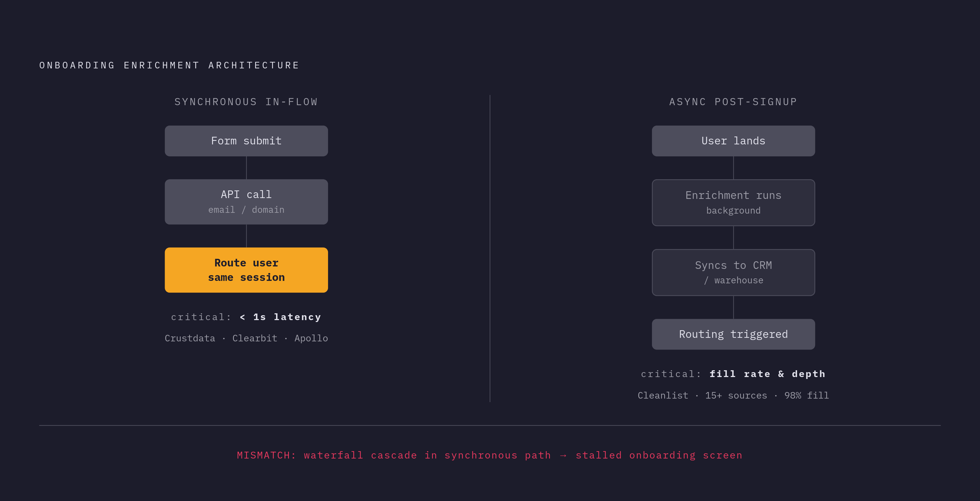Select the 'ASYNC POST-SIGNUP' heading
Screen dimensions: 980x501
click(733, 102)
